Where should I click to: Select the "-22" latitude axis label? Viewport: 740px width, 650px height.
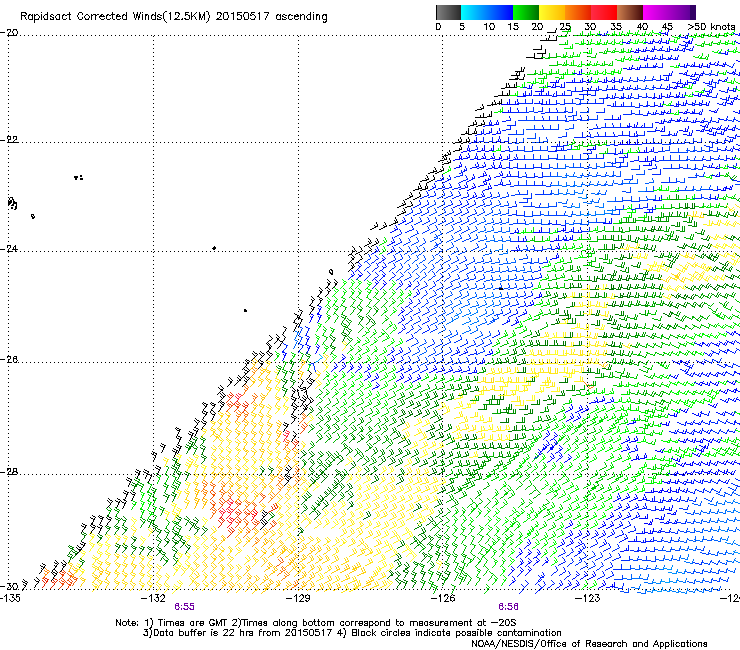point(9,140)
